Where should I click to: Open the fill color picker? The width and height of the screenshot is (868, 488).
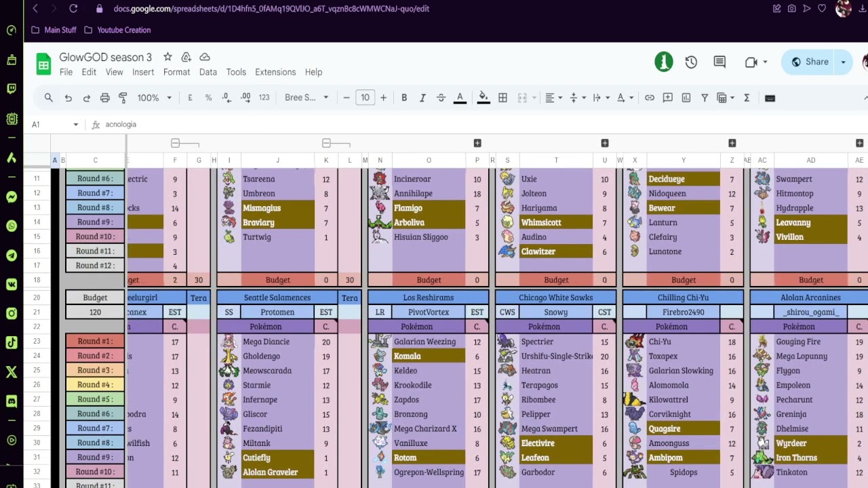pyautogui.click(x=484, y=98)
